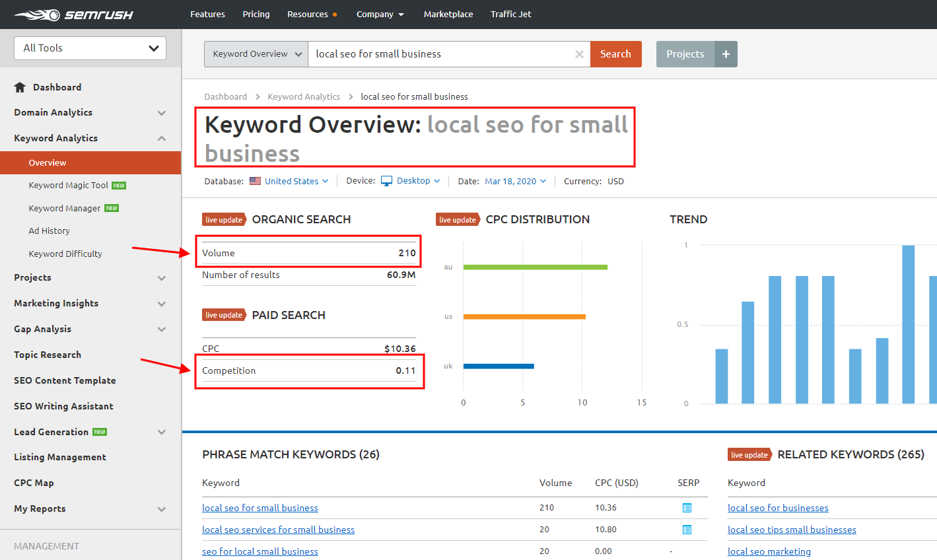Open the Keyword Overview report type dropdown
Image resolution: width=937 pixels, height=560 pixels.
tap(256, 54)
